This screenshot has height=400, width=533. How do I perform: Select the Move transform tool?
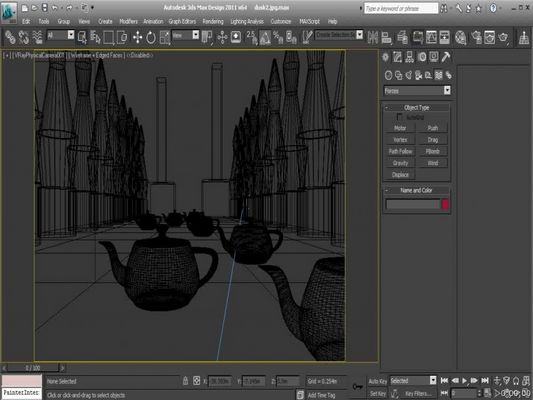pos(137,37)
